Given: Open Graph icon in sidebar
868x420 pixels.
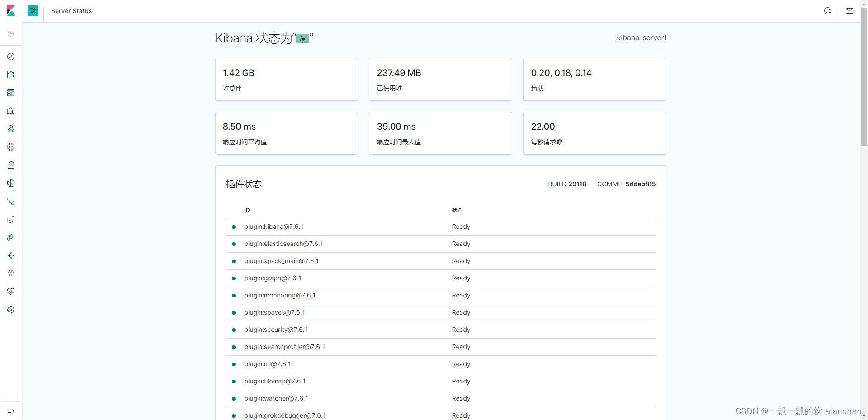Looking at the screenshot, I should [x=11, y=255].
